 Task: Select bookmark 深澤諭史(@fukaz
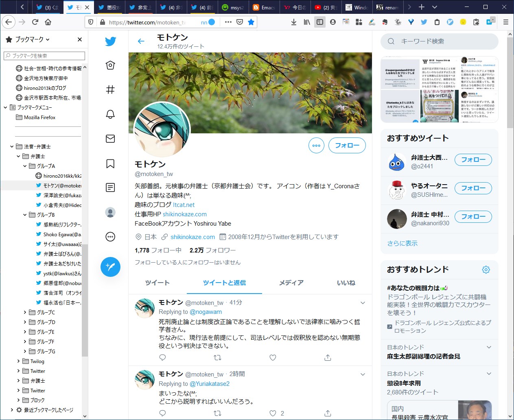point(59,195)
